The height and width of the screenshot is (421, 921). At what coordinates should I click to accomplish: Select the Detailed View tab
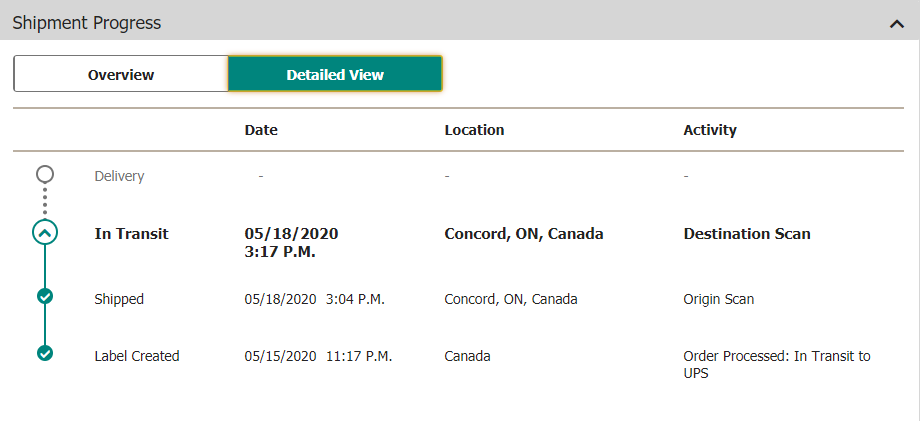click(x=335, y=74)
